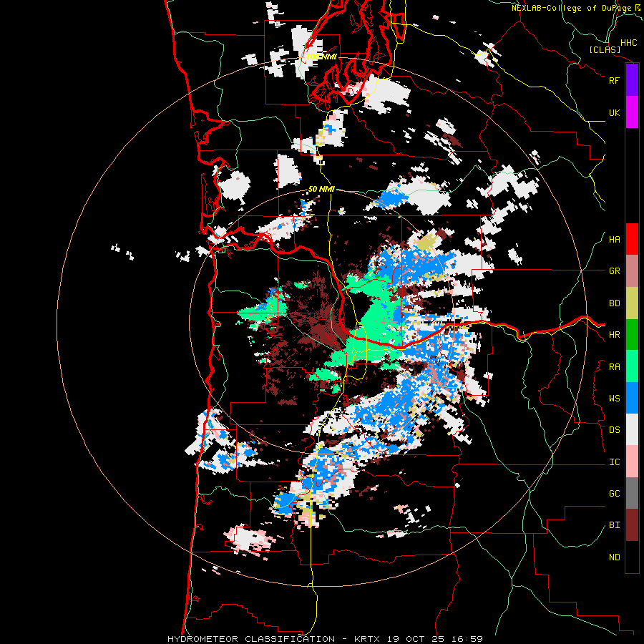
Task: Click the RF purple legend swatch
Action: (x=632, y=80)
